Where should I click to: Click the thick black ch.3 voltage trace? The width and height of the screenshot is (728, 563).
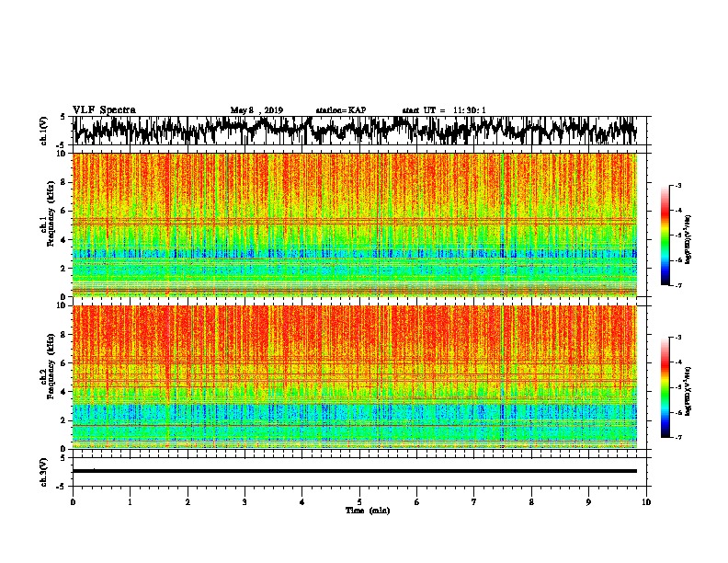pyautogui.click(x=355, y=471)
